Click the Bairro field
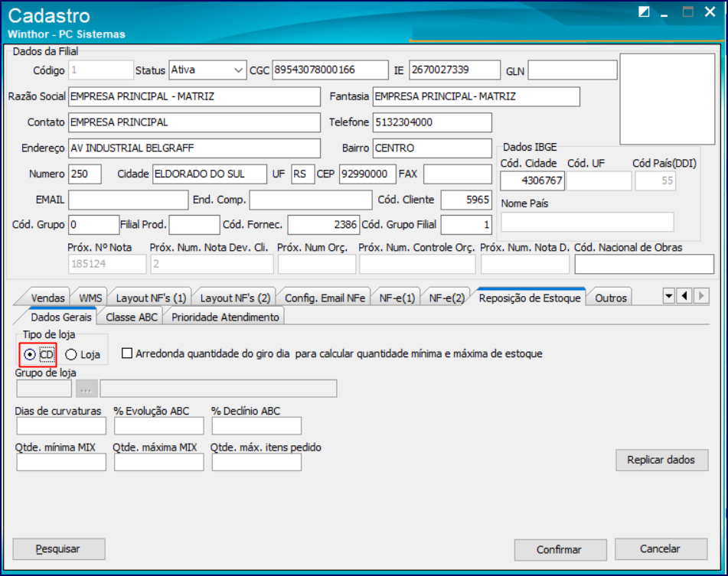This screenshot has width=728, height=576. [x=433, y=148]
